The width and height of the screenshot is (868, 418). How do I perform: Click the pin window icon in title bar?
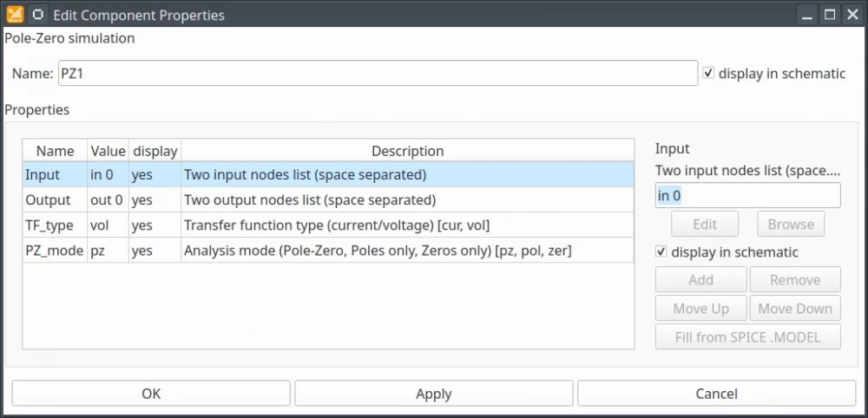tap(36, 14)
